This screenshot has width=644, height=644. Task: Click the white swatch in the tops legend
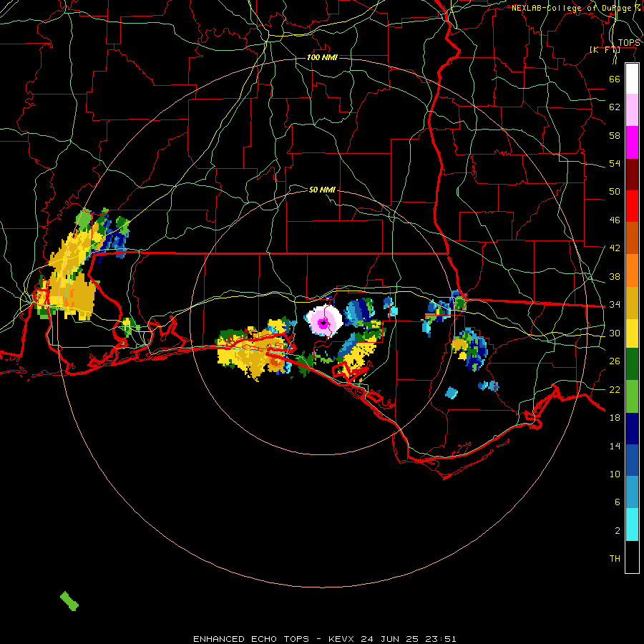[x=632, y=79]
